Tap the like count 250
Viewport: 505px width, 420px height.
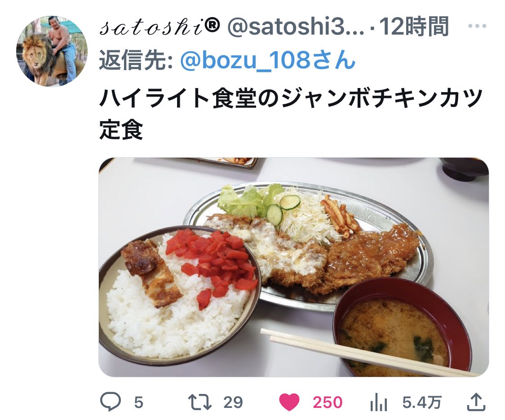[328, 402]
